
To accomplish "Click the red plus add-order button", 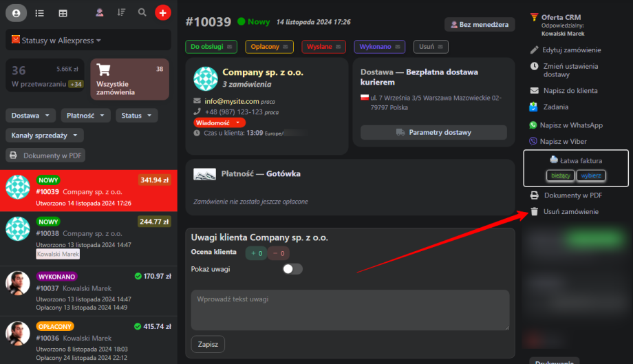I will click(x=163, y=12).
